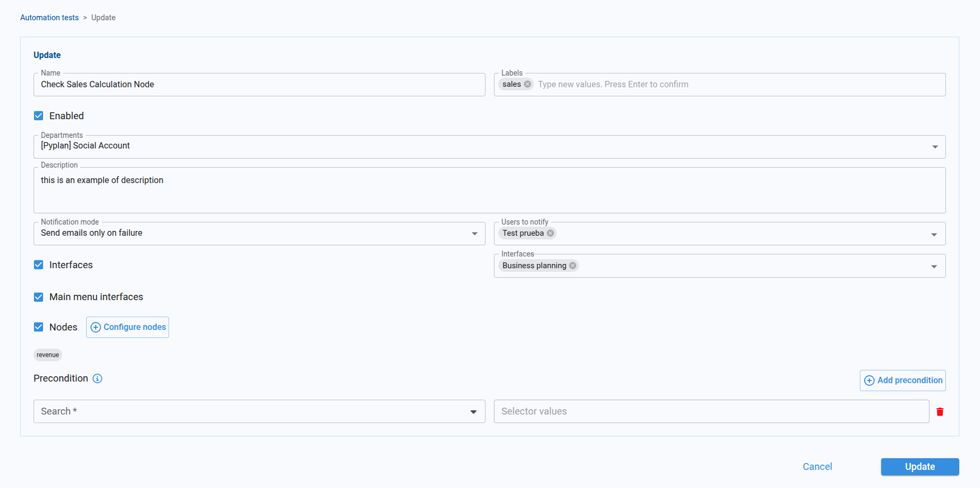
Task: Click the red delete precondition trash icon
Action: pos(940,412)
